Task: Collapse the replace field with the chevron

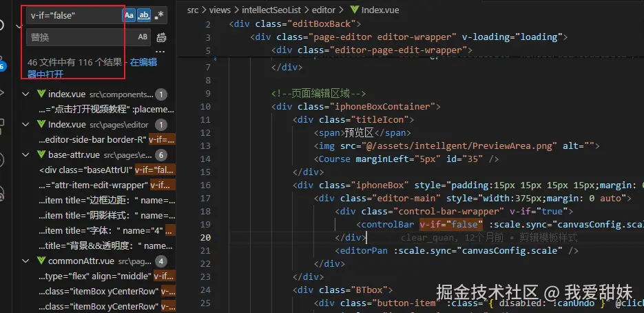Action: point(18,26)
